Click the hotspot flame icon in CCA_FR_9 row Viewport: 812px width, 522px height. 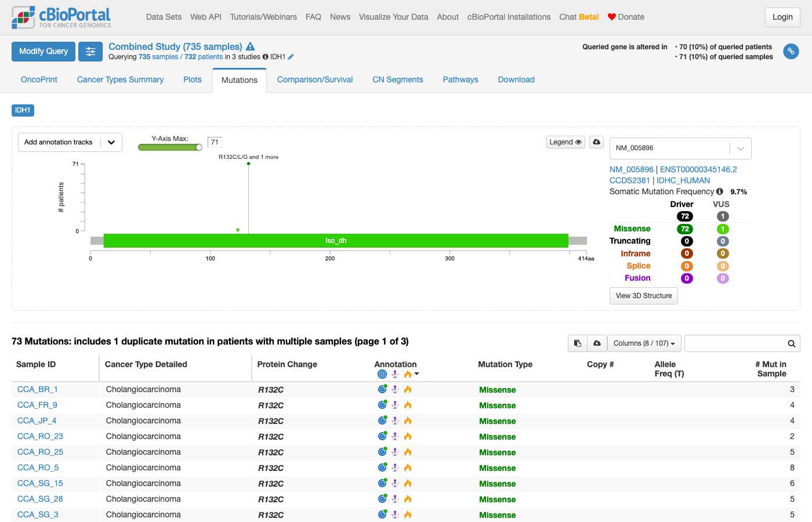point(408,405)
